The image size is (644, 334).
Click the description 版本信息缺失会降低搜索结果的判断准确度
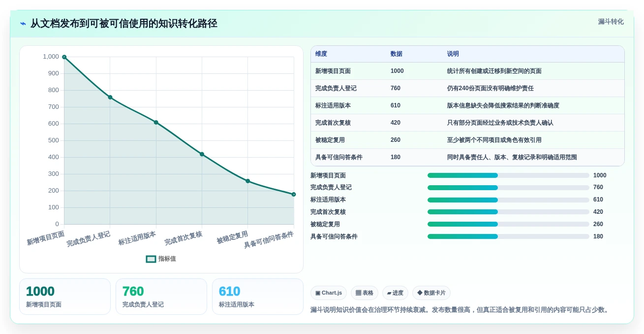tap(503, 105)
